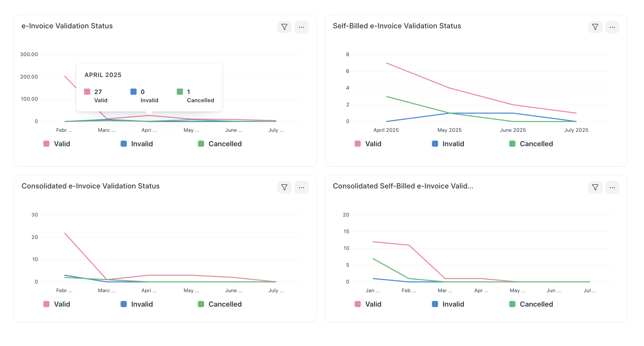Click Cancelled legend swatch in e-Invoice Validation chart
Screen dimensions: 644x346
click(x=201, y=144)
